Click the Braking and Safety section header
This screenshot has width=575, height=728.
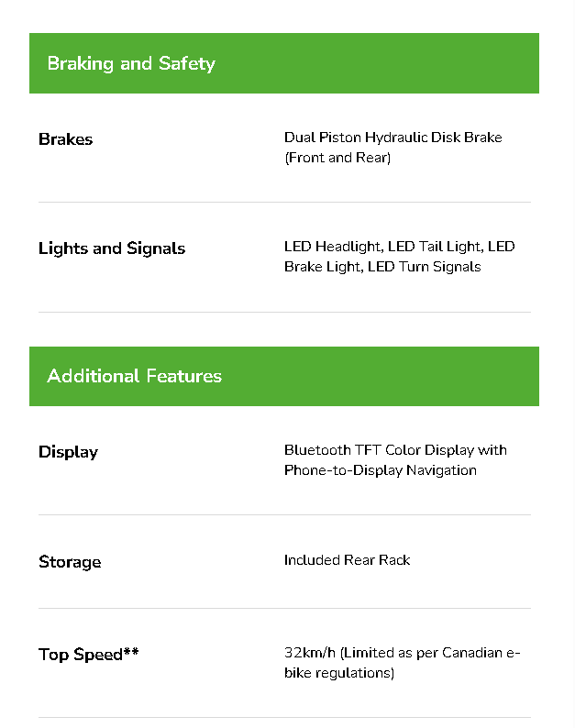[x=131, y=63]
